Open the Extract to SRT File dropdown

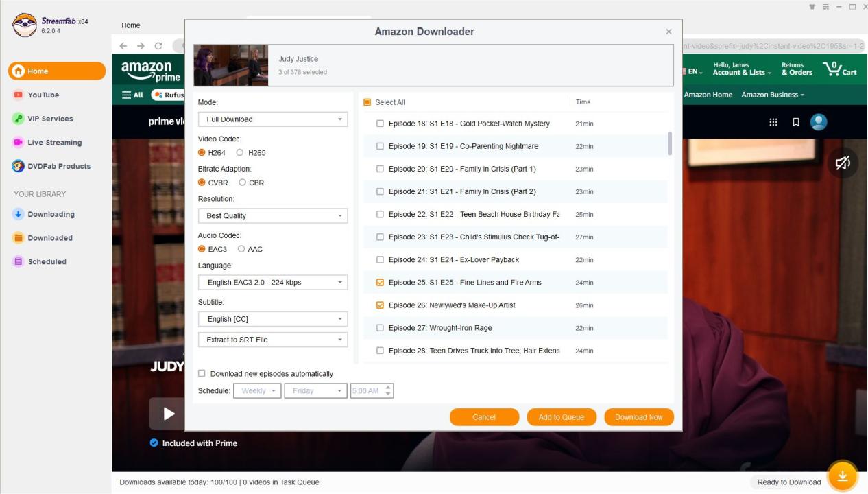pos(273,340)
